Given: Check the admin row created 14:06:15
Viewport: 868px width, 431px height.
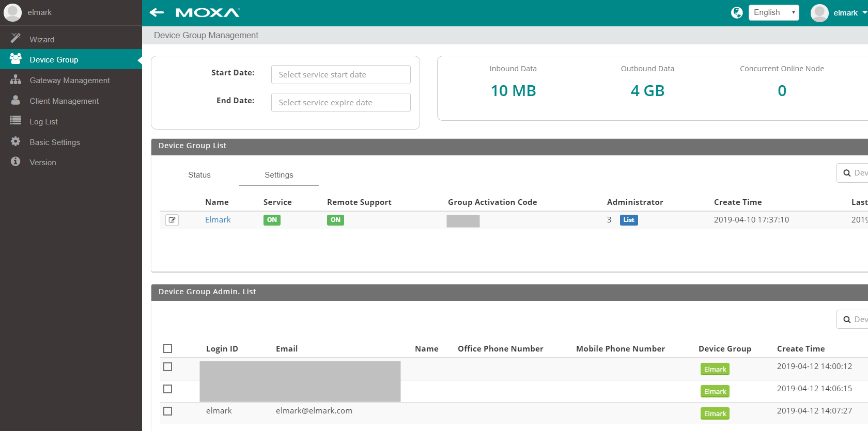Looking at the screenshot, I should (x=167, y=389).
